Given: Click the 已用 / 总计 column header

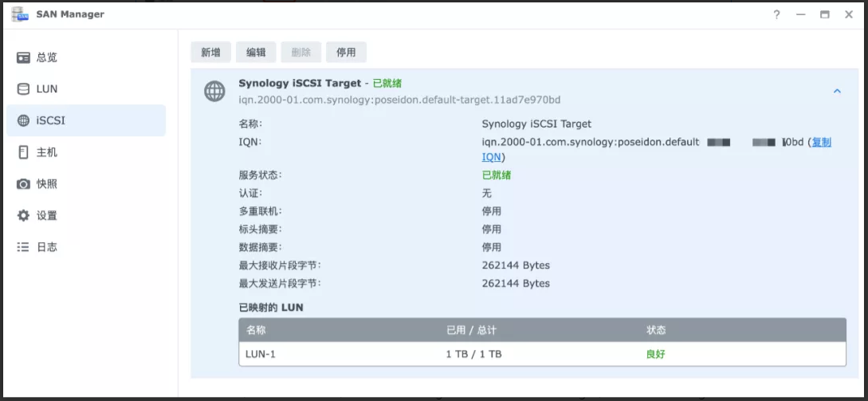Looking at the screenshot, I should [x=472, y=330].
